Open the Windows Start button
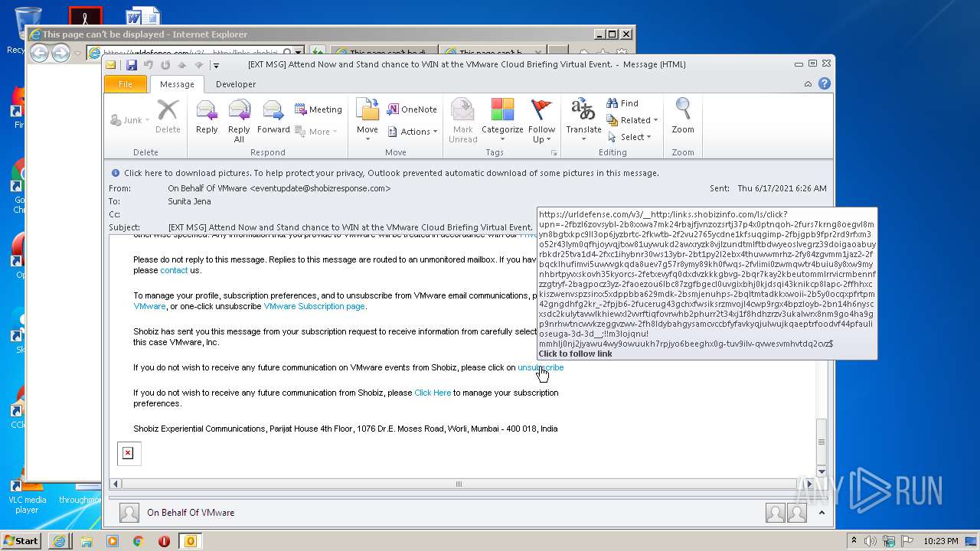The width and height of the screenshot is (980, 551). pos(21,541)
